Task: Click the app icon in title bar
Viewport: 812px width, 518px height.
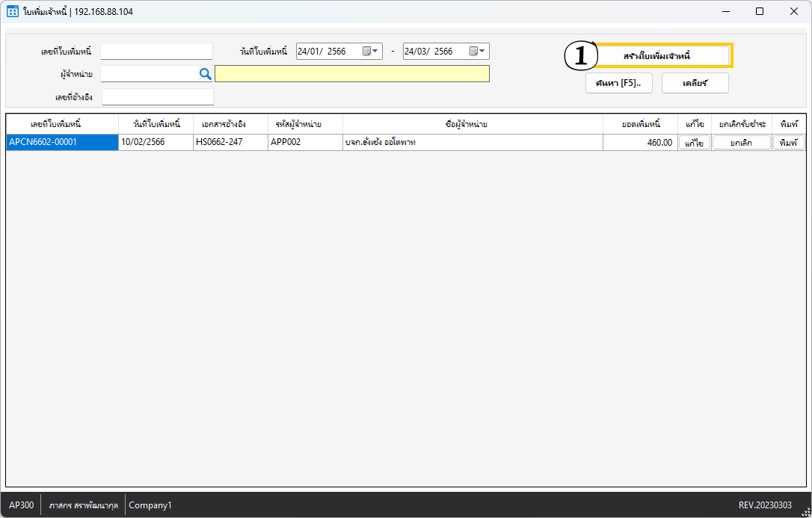Action: click(12, 11)
